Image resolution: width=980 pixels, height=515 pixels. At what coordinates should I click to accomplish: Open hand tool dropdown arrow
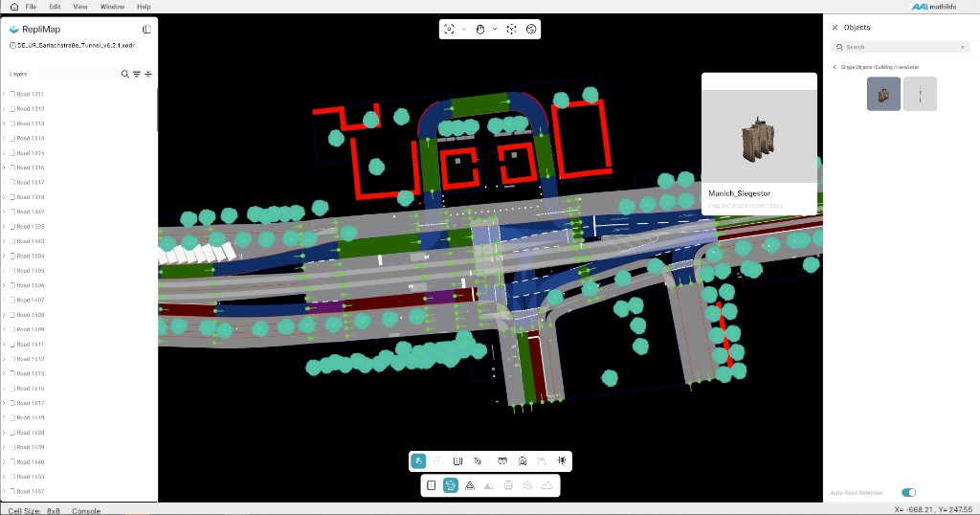(495, 30)
